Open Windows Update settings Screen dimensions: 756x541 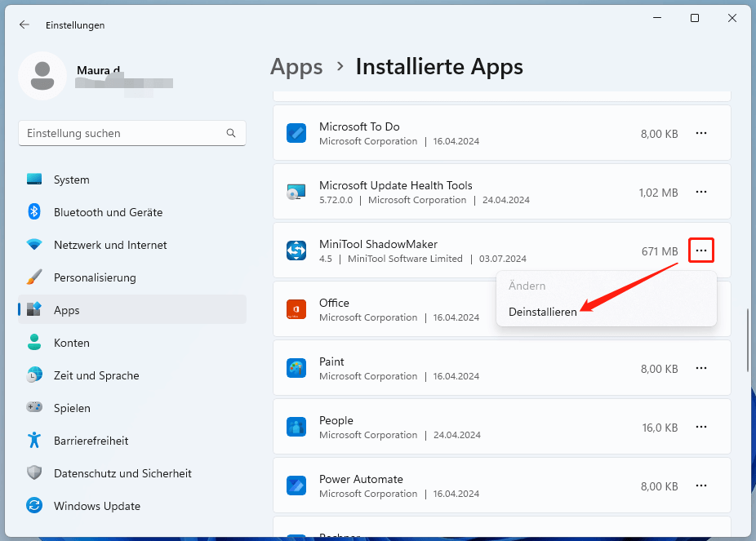(132, 506)
